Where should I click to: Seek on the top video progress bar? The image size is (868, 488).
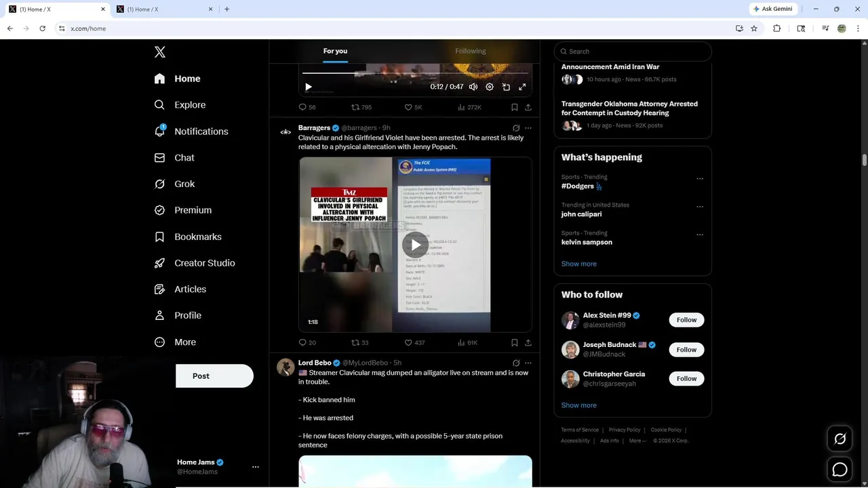pos(415,73)
